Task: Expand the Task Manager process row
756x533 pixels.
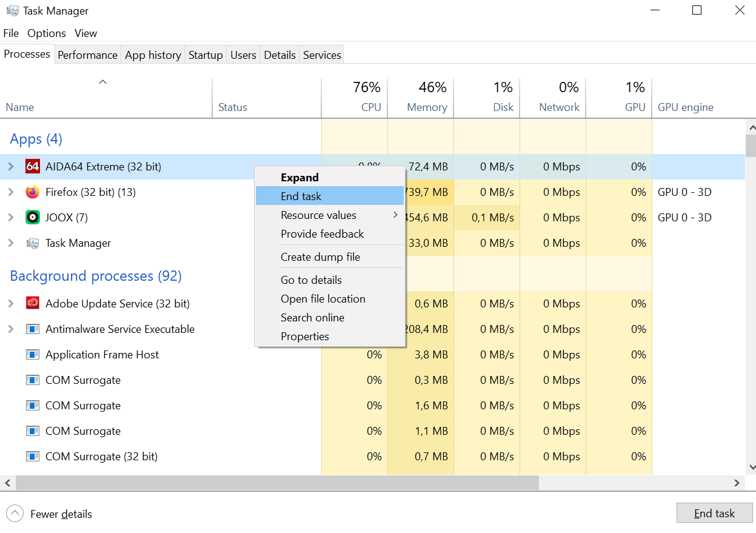Action: coord(10,243)
